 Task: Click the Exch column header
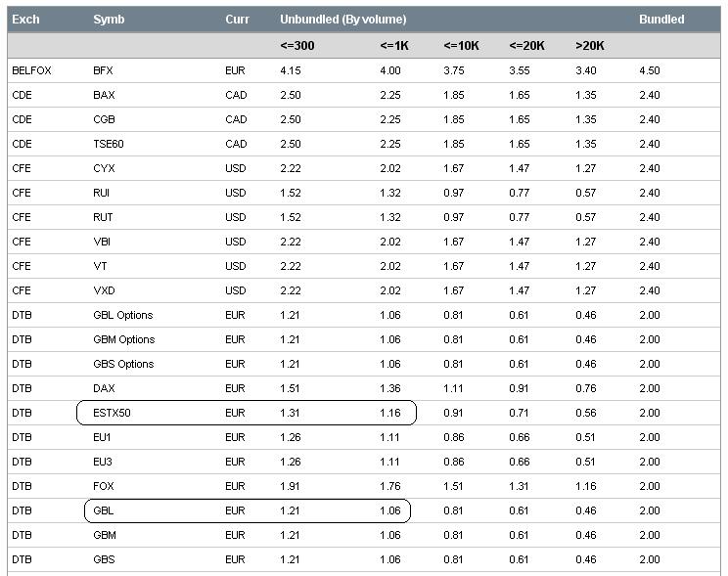click(x=25, y=20)
